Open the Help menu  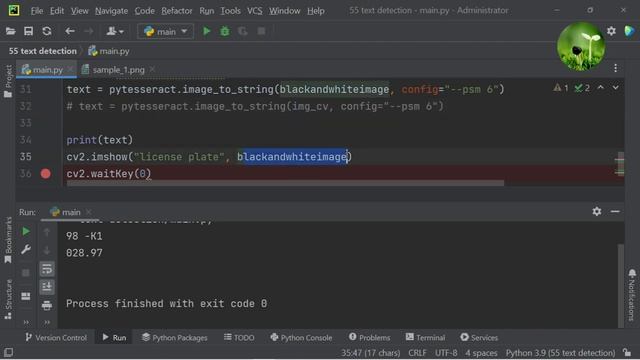coord(316,11)
